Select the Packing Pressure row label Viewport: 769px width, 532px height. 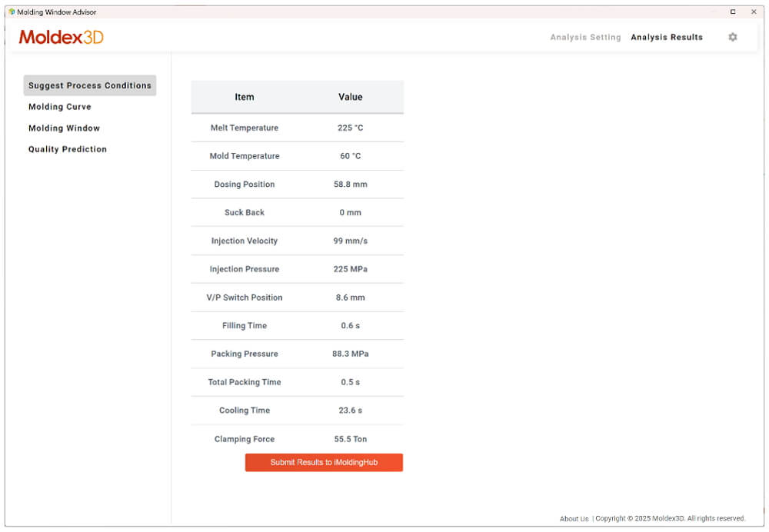[245, 354]
